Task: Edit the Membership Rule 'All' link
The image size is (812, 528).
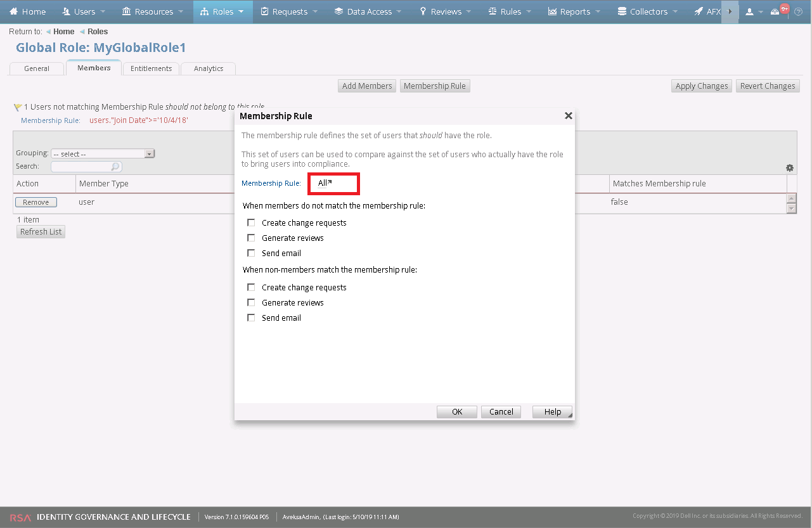Action: pyautogui.click(x=323, y=183)
